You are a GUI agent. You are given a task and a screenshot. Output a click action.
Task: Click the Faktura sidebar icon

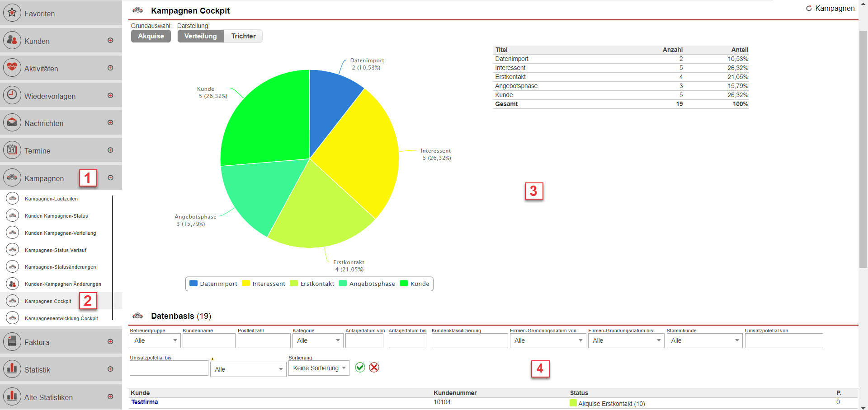12,342
